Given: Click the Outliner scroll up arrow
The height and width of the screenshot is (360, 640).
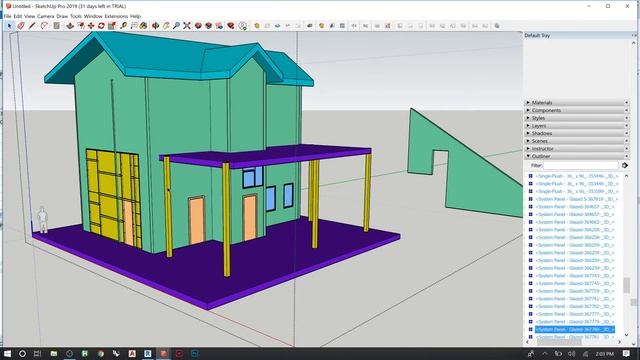Looking at the screenshot, I should coord(627,176).
